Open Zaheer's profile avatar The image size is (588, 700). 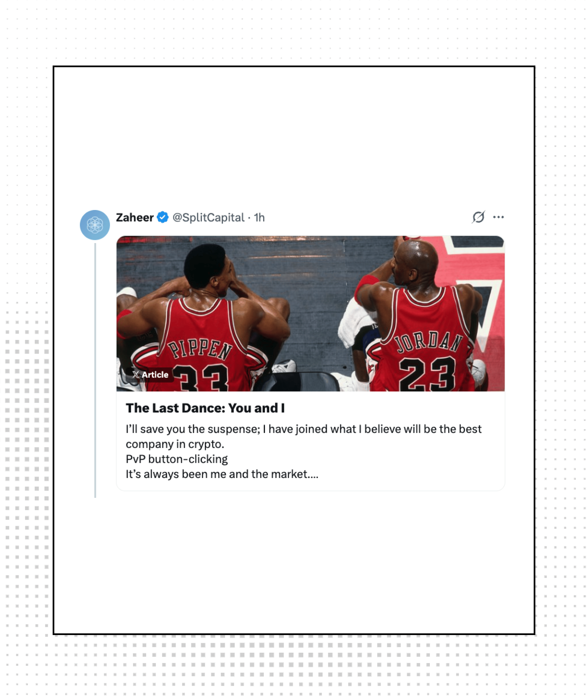[x=95, y=225]
